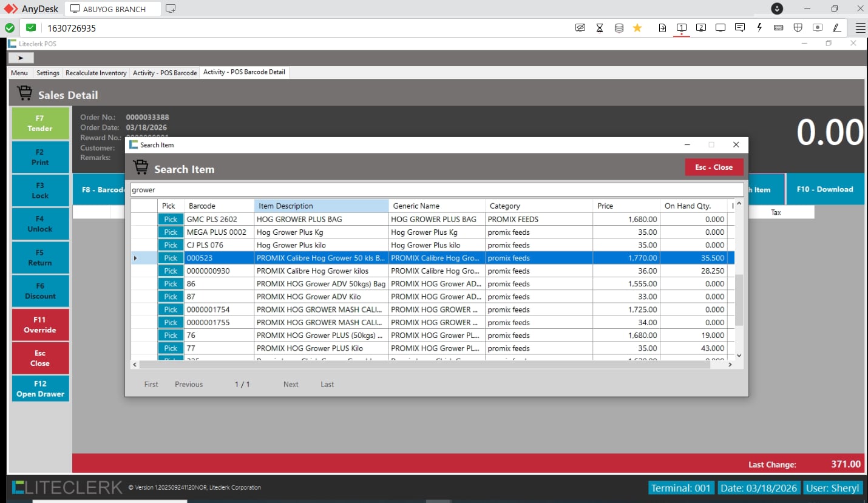Select the AnyDesk whiteboard pen icon
The width and height of the screenshot is (868, 503).
click(836, 28)
